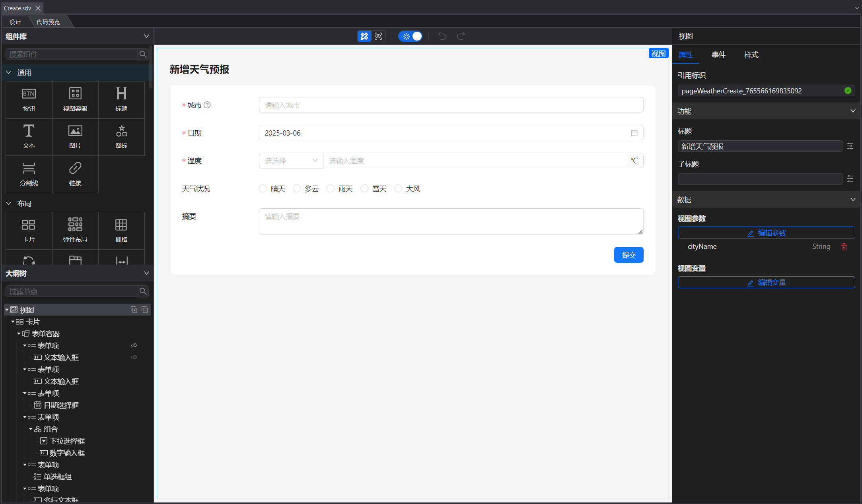The width and height of the screenshot is (862, 504).
Task: Open the 请选择 temperature dropdown
Action: [x=291, y=161]
